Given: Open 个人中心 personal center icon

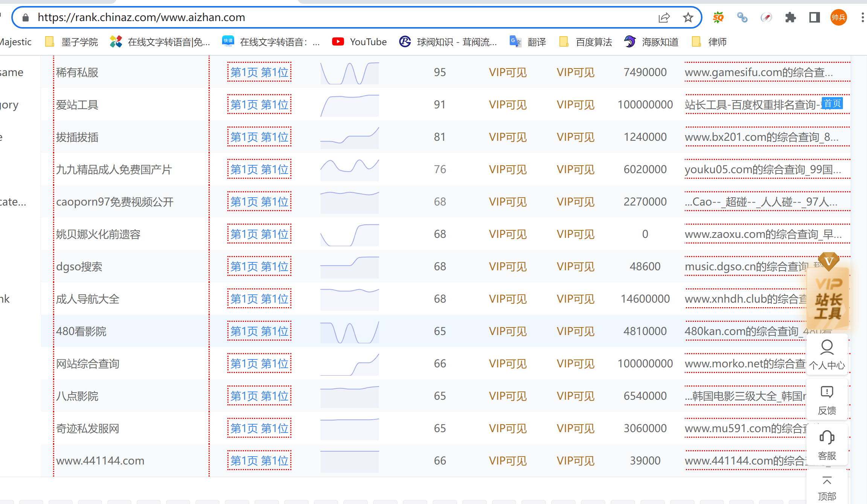Looking at the screenshot, I should coord(827,354).
